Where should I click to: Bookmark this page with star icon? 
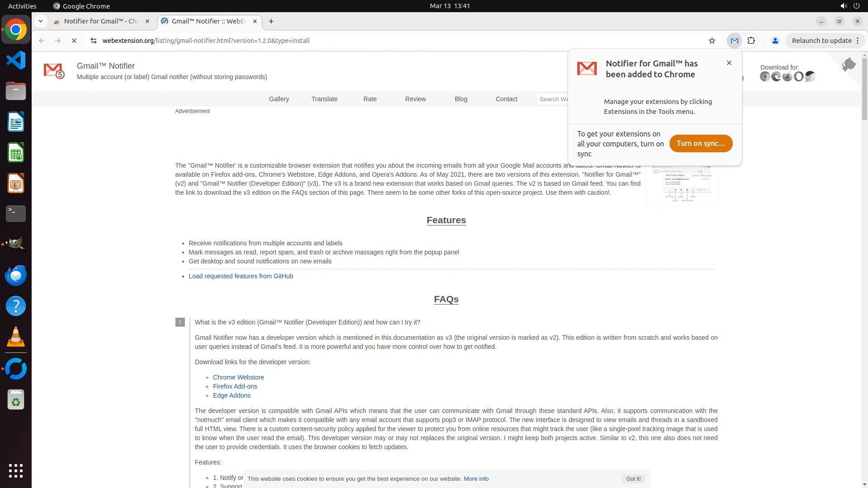[712, 41]
